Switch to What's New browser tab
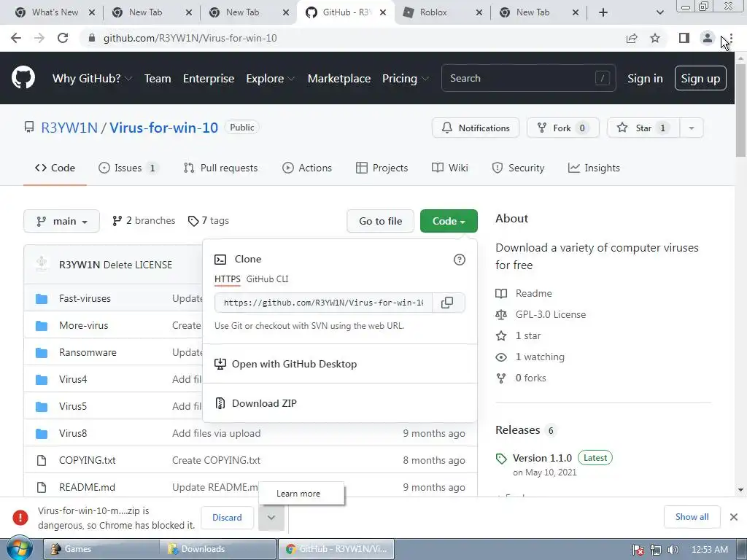This screenshot has height=560, width=747. 55,12
